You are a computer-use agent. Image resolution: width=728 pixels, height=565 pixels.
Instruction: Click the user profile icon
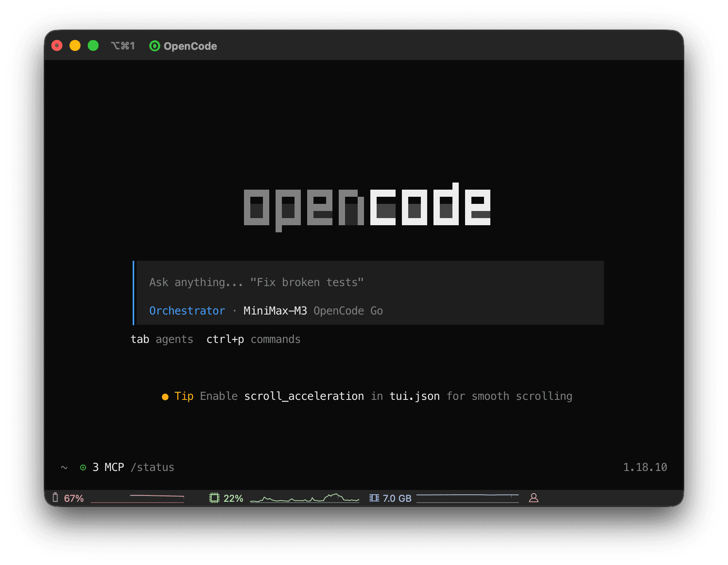(534, 498)
